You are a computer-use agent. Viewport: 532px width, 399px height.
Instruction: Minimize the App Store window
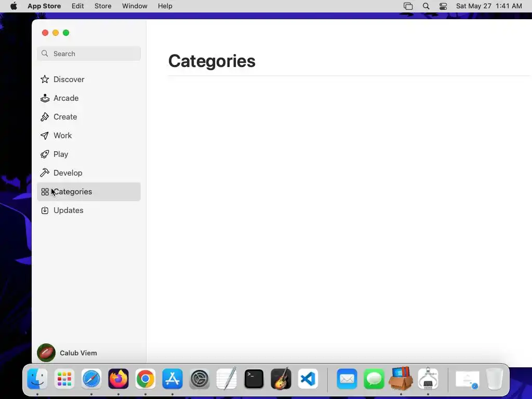pos(56,33)
